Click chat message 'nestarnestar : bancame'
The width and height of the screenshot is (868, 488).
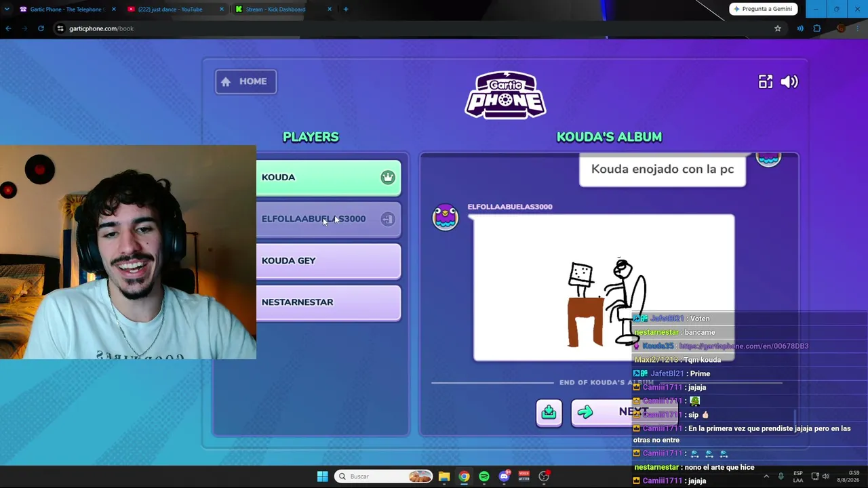(x=674, y=332)
